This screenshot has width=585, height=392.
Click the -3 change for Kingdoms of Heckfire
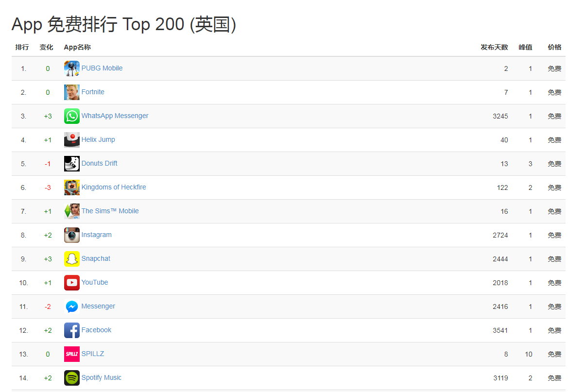[x=48, y=187]
